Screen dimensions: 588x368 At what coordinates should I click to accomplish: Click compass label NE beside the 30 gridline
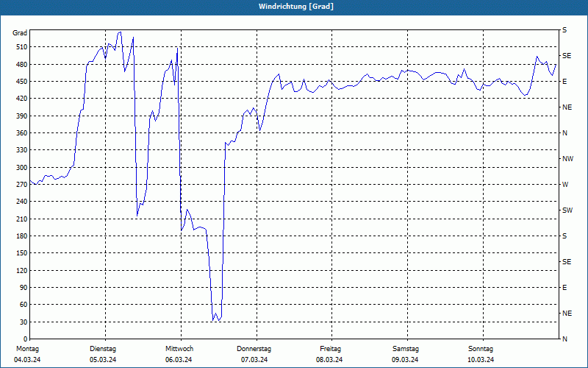point(567,314)
